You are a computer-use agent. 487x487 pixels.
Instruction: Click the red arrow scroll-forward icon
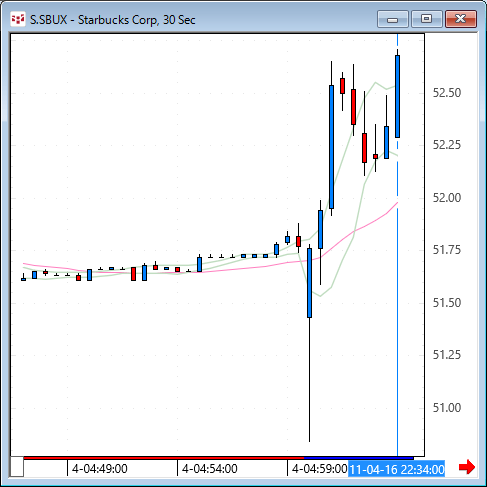(467, 467)
